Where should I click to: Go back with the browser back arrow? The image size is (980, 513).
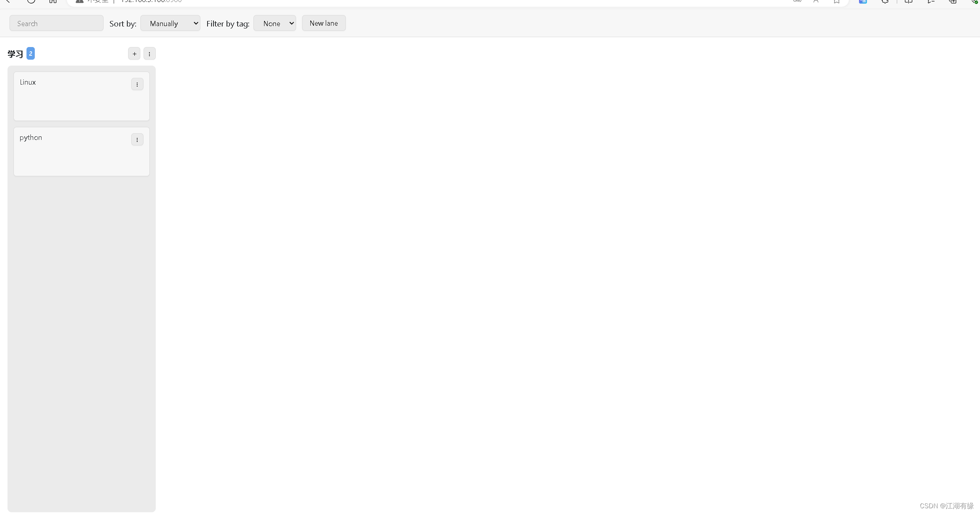(8, 1)
